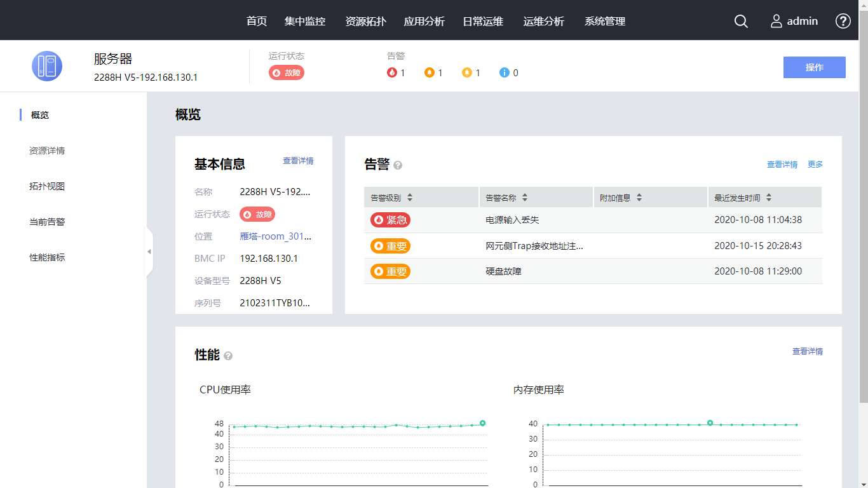Click help icon next to 性能 title
868x488 pixels.
228,356
